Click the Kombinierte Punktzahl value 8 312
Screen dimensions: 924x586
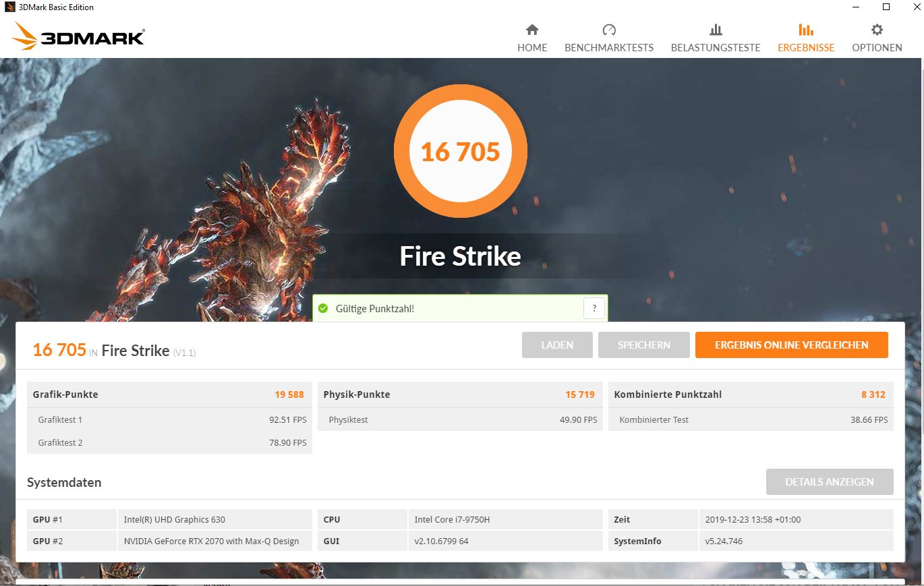873,394
